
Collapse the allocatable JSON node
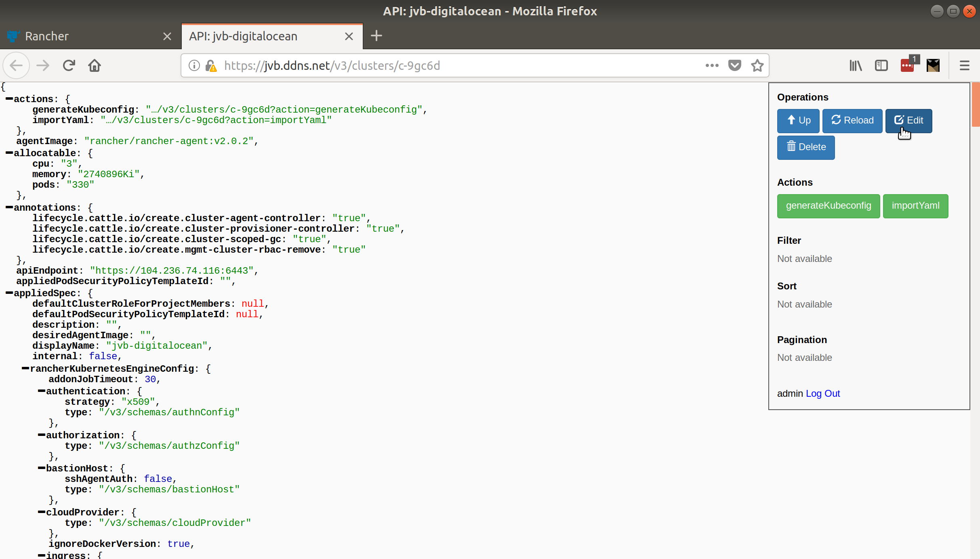9,153
